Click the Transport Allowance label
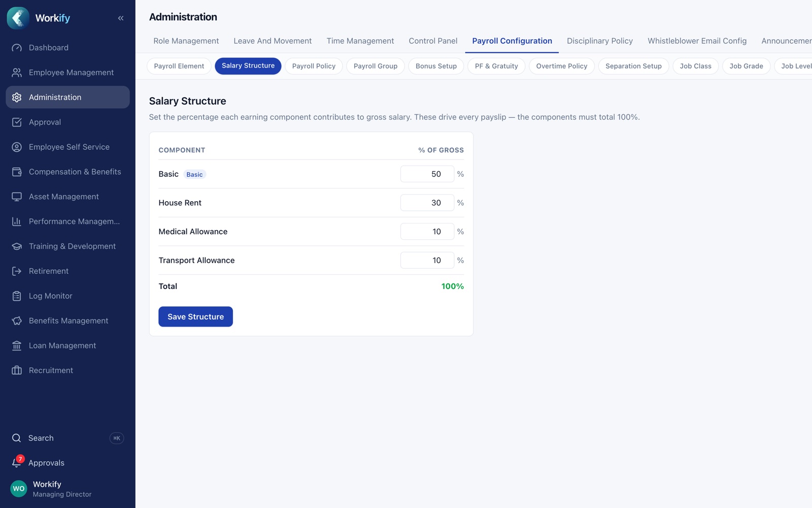The image size is (812, 508). pyautogui.click(x=196, y=260)
